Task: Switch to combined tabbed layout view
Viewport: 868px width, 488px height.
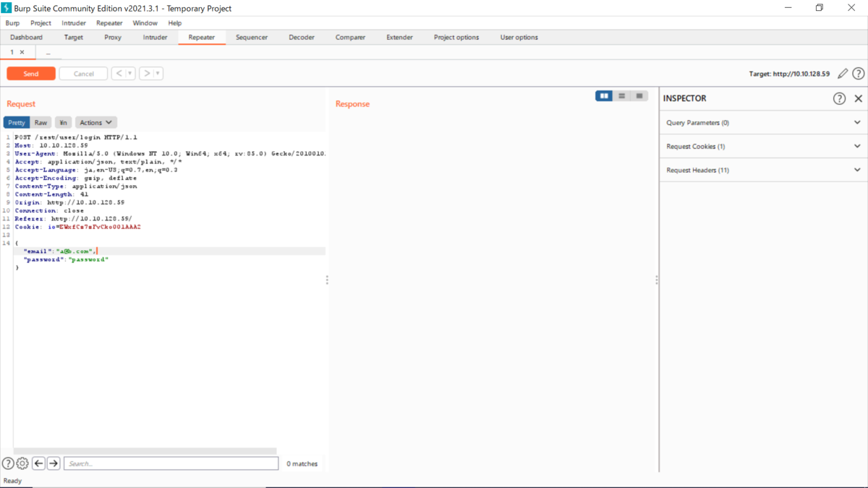Action: point(639,95)
